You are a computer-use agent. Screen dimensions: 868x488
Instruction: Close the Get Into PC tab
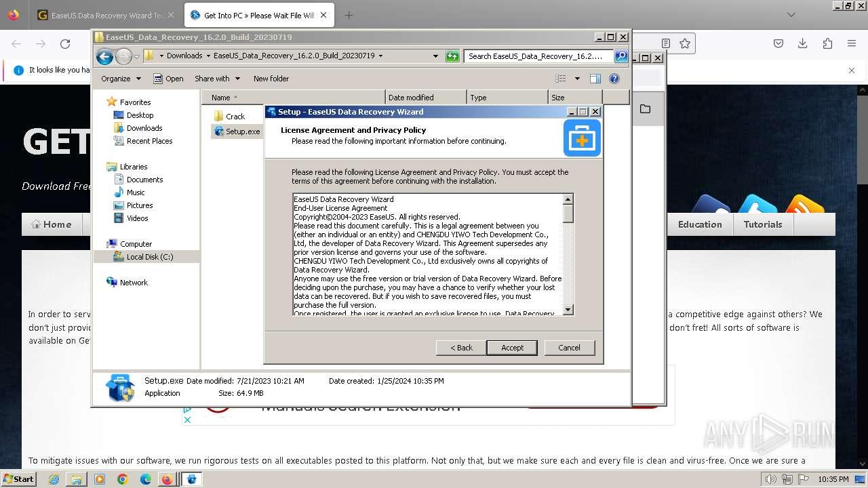pos(323,15)
